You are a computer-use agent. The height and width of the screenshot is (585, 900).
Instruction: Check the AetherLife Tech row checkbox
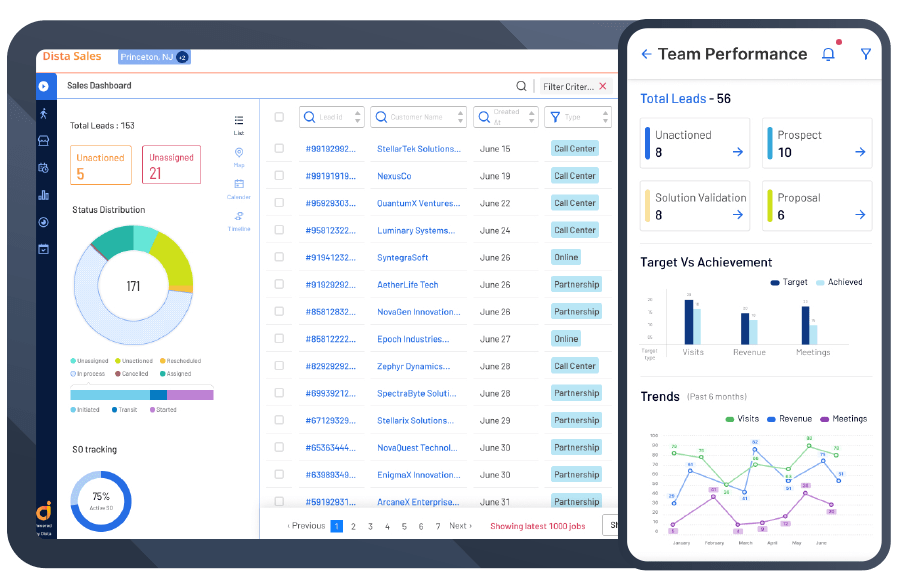tap(279, 284)
